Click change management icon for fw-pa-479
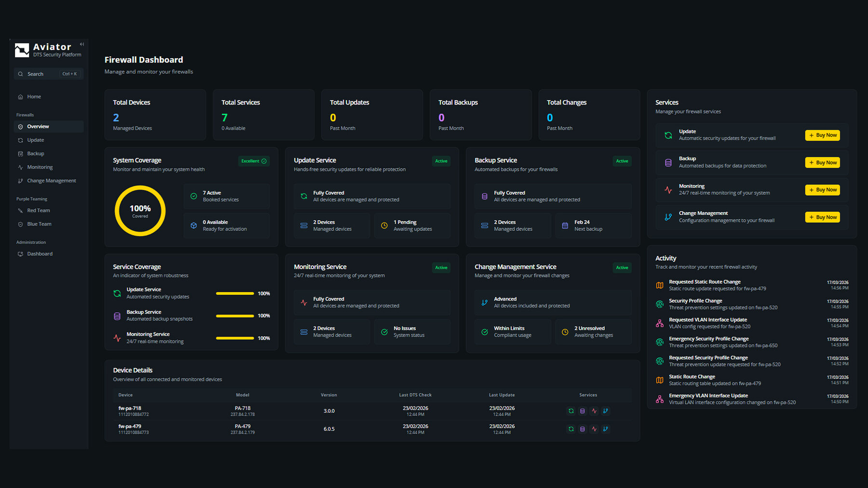This screenshot has height=488, width=868. (x=606, y=429)
